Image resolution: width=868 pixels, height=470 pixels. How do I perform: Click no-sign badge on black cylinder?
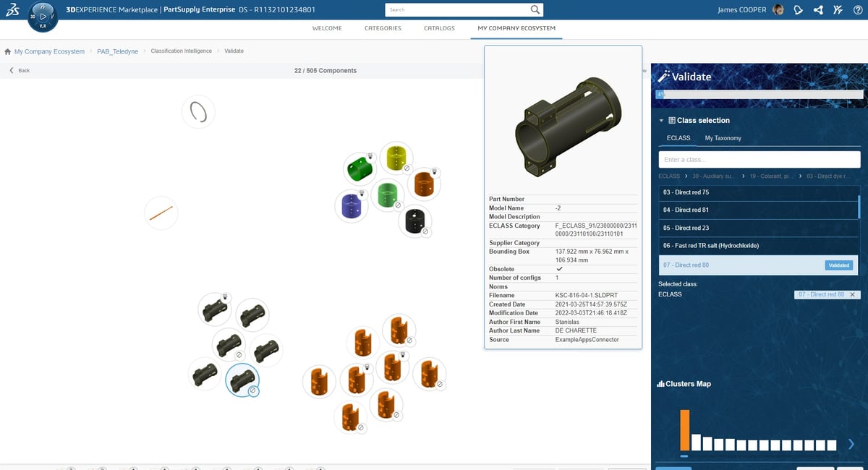click(x=425, y=232)
